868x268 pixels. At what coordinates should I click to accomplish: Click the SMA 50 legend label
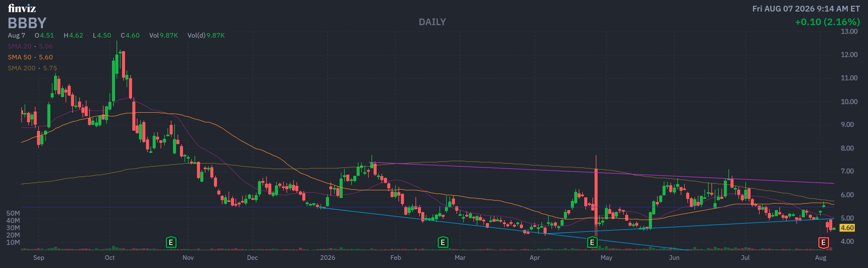[x=19, y=57]
